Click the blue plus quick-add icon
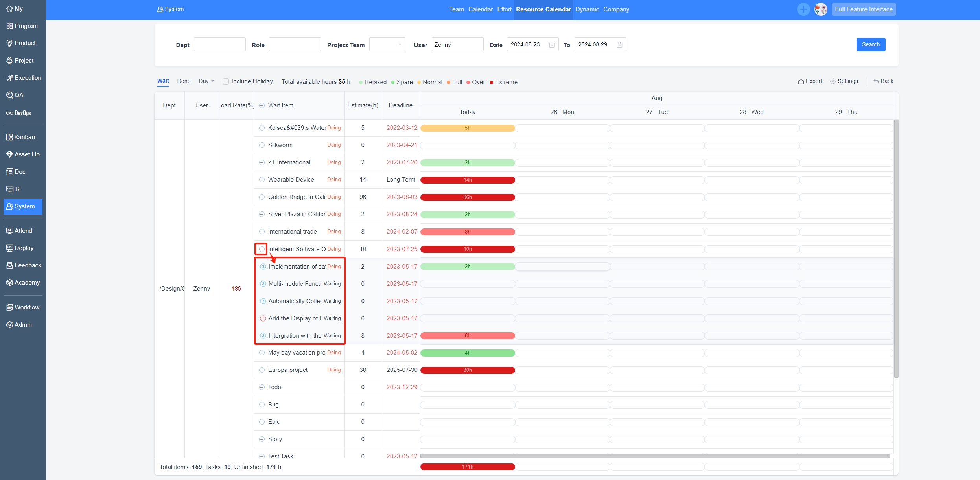 pos(803,9)
